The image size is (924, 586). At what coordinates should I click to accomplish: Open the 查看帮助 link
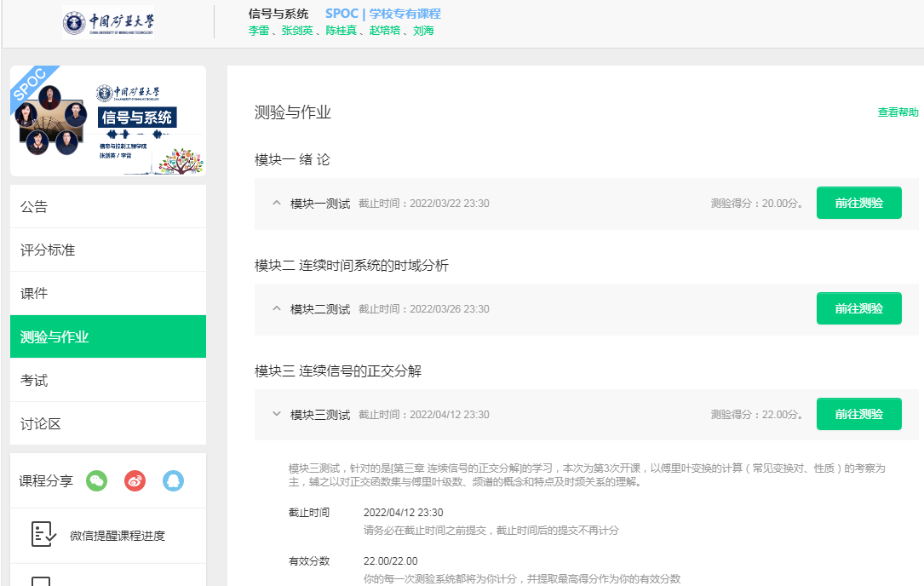(898, 112)
